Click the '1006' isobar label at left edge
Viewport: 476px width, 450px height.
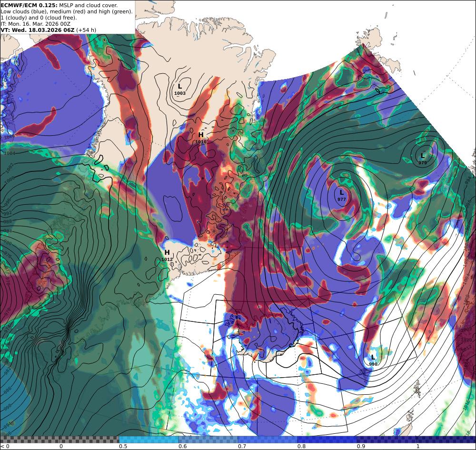click(x=9, y=137)
